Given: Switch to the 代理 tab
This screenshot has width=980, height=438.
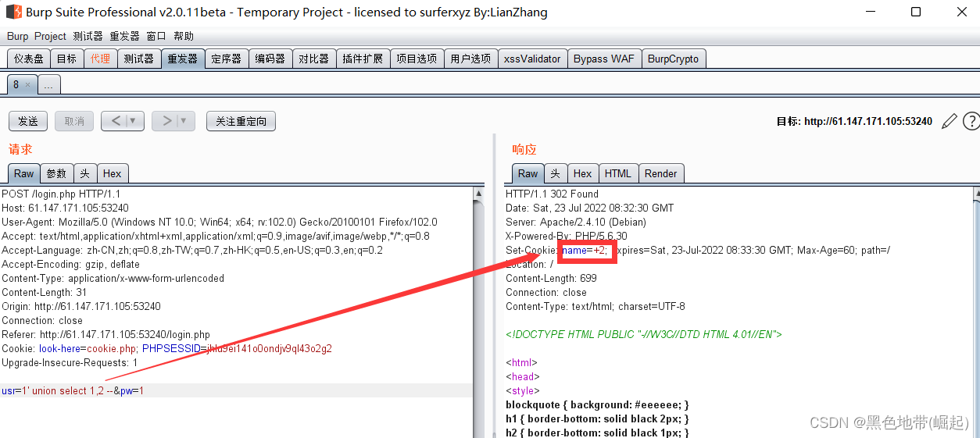Looking at the screenshot, I should click(x=100, y=59).
